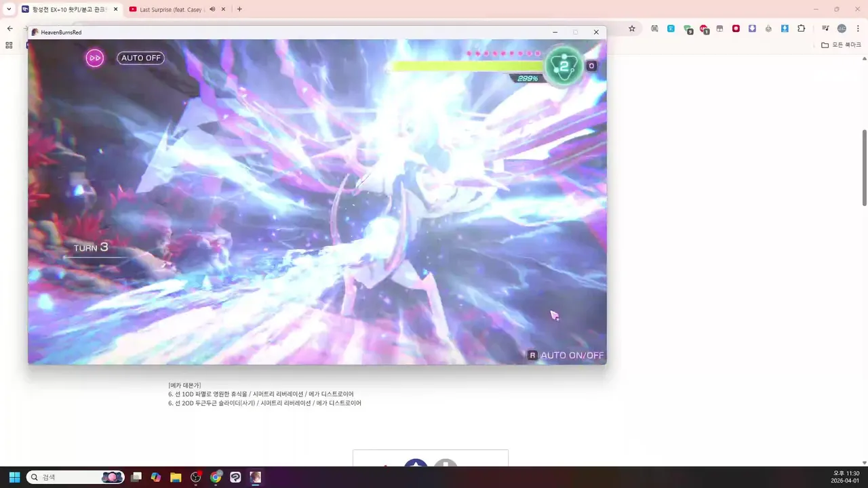Open the 모든 북마크 bookmarks folder

coord(841,45)
